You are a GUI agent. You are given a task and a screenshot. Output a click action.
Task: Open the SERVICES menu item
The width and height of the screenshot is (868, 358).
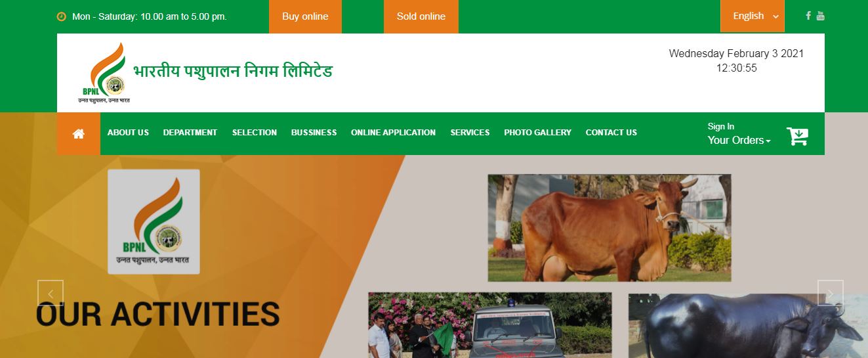point(470,133)
